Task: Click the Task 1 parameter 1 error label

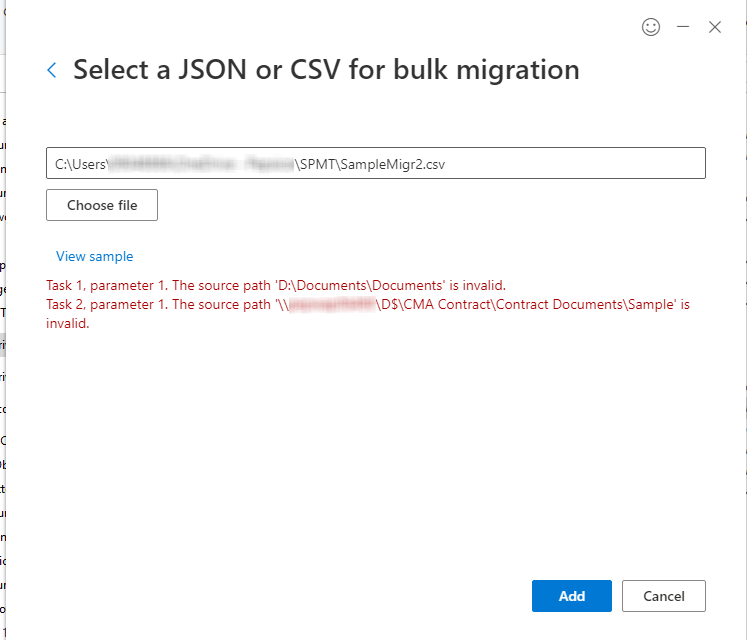Action: click(x=104, y=286)
